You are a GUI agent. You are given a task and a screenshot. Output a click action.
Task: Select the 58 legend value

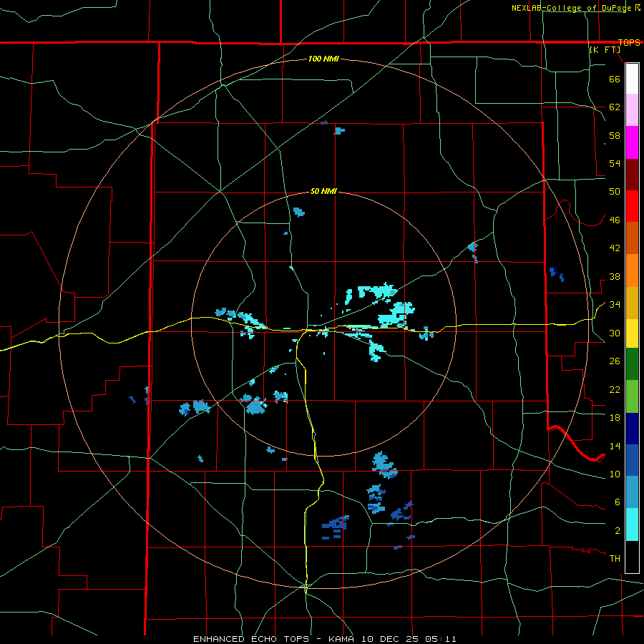click(615, 135)
